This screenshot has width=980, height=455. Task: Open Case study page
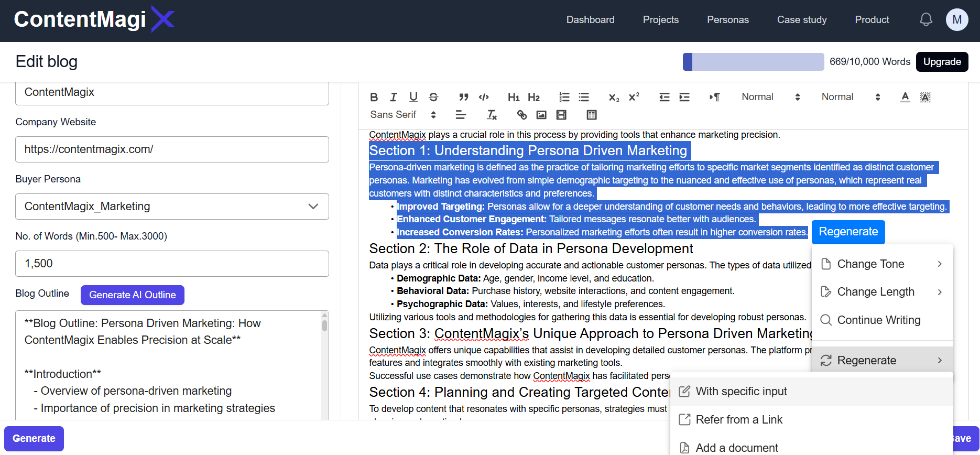click(x=802, y=20)
